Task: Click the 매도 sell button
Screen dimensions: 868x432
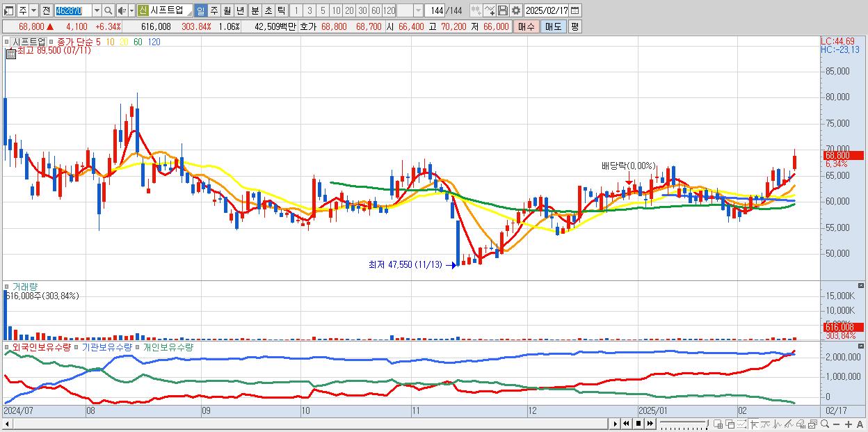Action: pos(553,26)
